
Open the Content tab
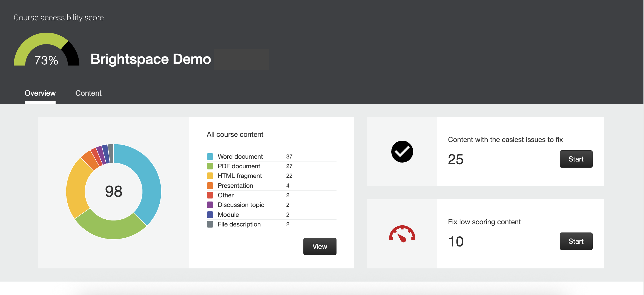coord(88,93)
